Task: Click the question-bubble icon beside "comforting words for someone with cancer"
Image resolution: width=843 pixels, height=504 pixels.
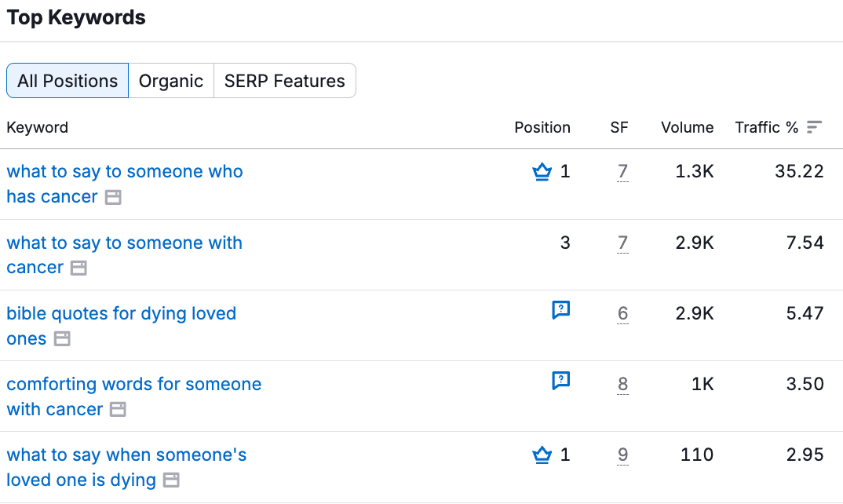Action: [560, 381]
